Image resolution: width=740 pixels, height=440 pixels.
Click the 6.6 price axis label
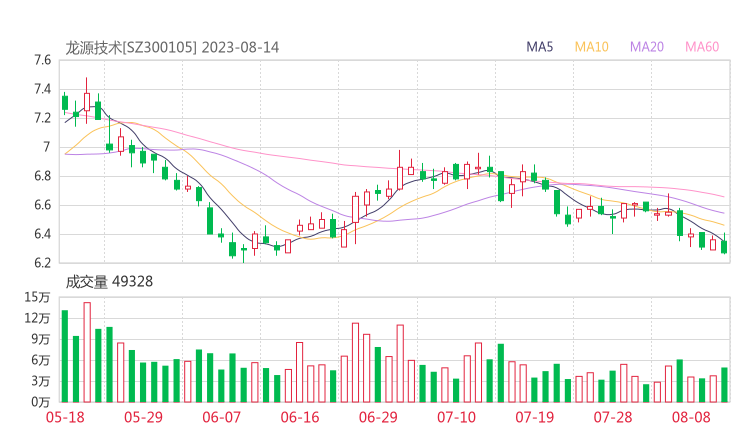42,205
